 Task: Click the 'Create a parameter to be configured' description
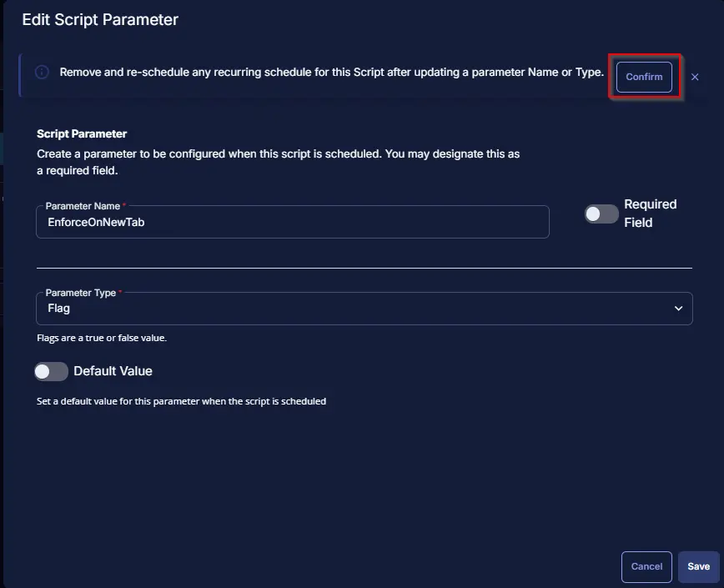(x=279, y=162)
